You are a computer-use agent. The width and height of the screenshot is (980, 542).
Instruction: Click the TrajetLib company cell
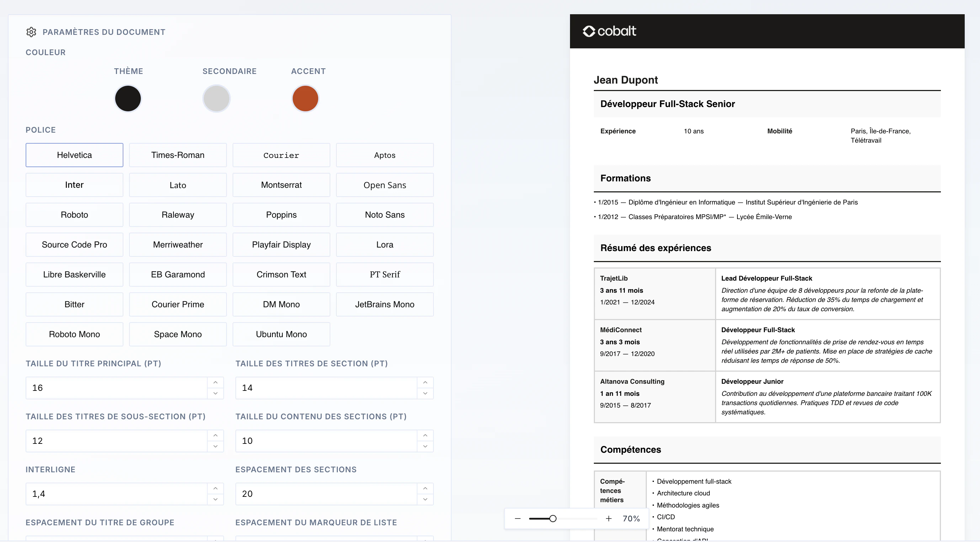655,293
